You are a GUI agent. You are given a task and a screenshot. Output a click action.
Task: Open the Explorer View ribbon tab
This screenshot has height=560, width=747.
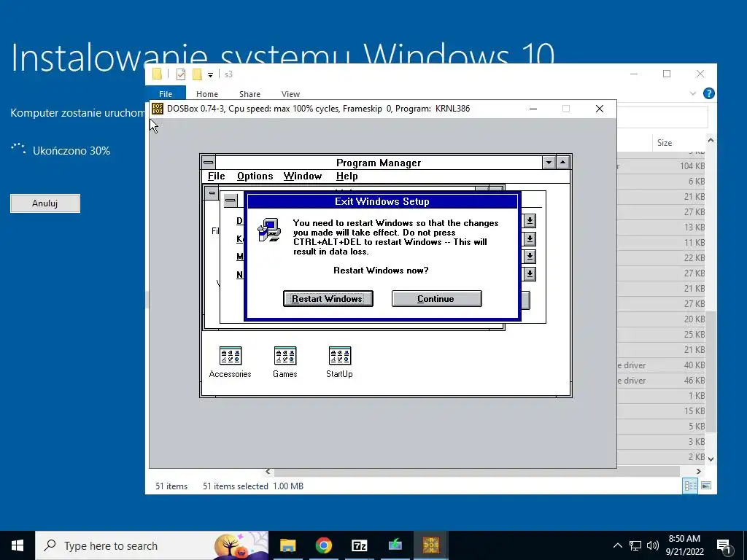point(290,94)
